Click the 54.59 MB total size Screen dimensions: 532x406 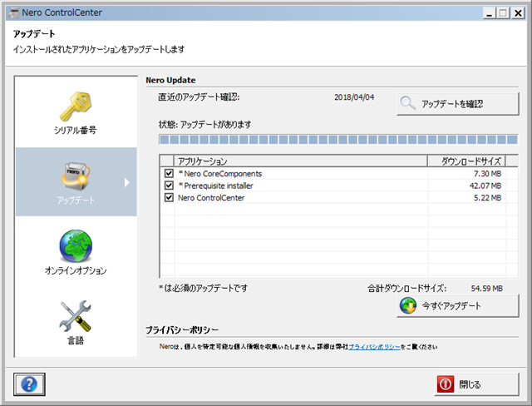tap(487, 289)
